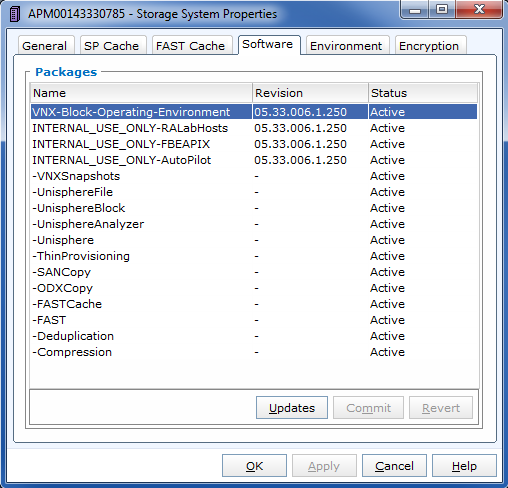Click revision 05.33.006.1.250 of RALabHosts
This screenshot has width=508, height=488.
tap(300, 128)
